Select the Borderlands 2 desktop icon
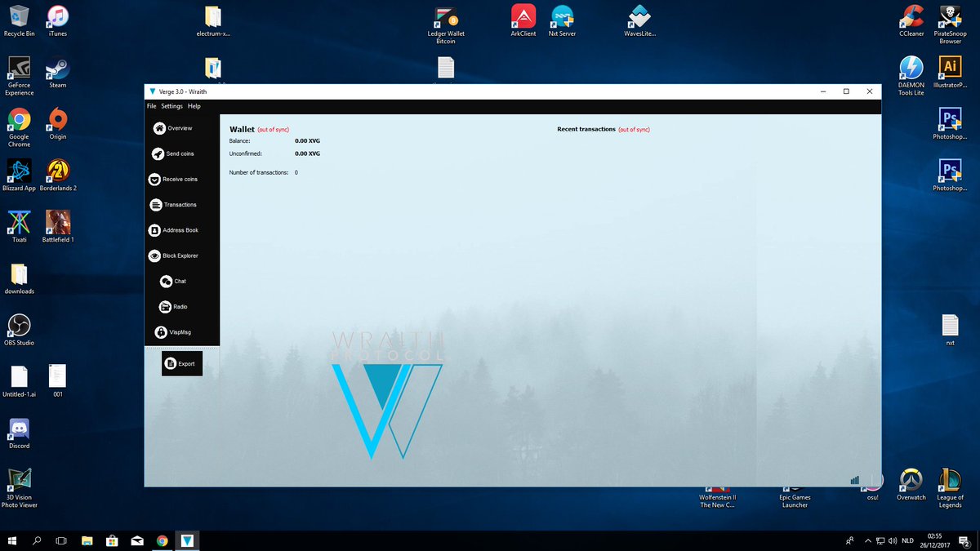 (x=57, y=176)
